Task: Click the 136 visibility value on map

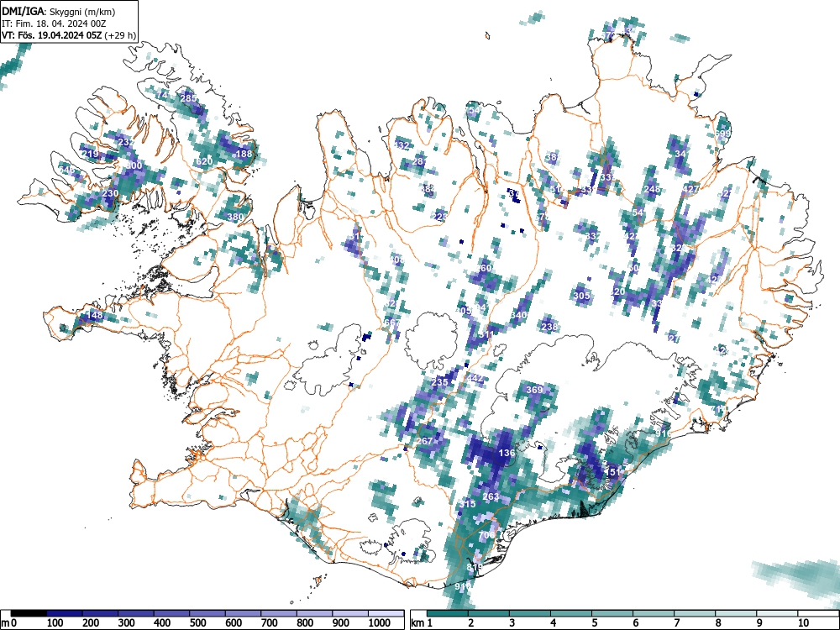Action: tap(507, 453)
